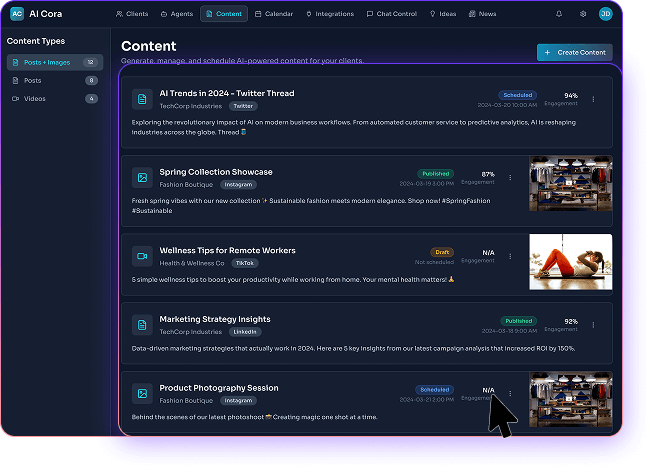Open Spring Collection Showcase store thumbnail

coord(571,183)
